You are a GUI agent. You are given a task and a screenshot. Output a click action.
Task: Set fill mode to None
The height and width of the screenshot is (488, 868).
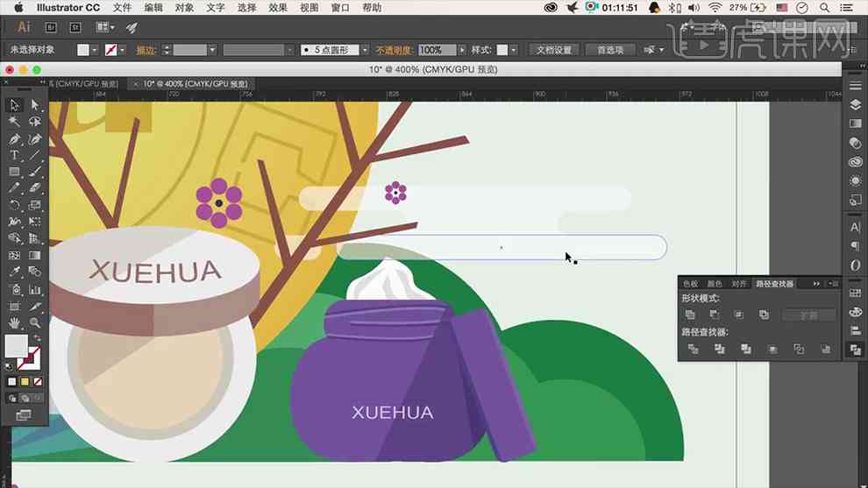38,382
